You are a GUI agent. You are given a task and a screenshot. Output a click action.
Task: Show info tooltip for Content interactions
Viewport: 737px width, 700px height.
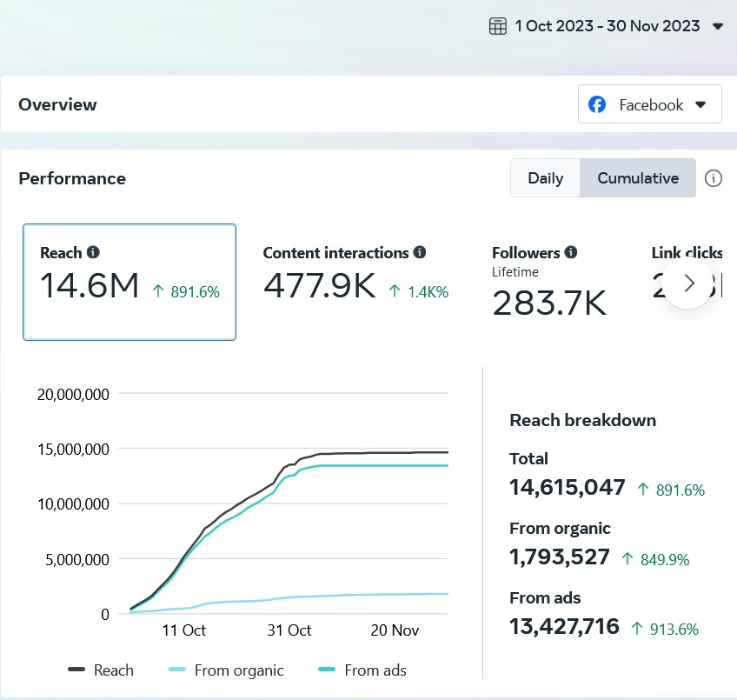pyautogui.click(x=420, y=252)
